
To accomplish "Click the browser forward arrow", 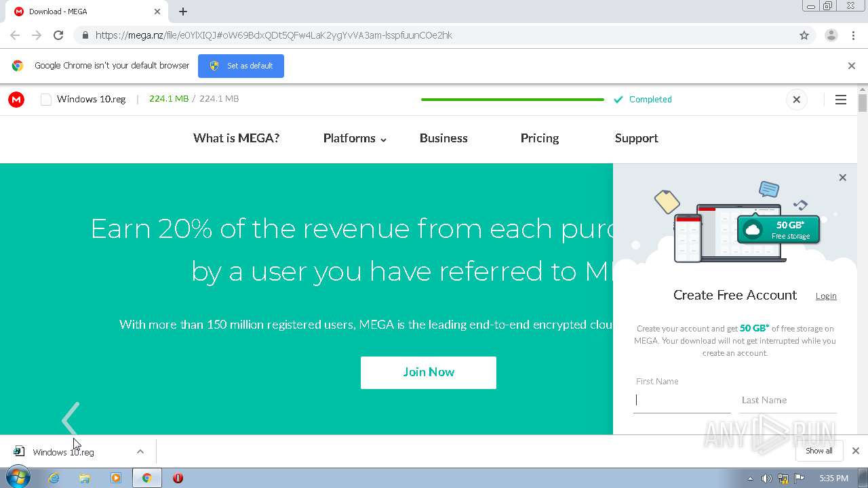I will [x=37, y=35].
